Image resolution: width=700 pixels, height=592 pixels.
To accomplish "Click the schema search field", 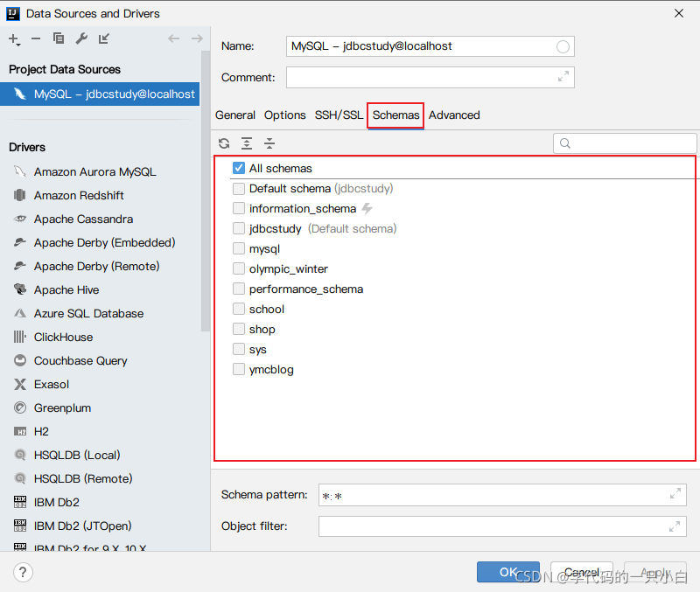I will click(x=625, y=143).
